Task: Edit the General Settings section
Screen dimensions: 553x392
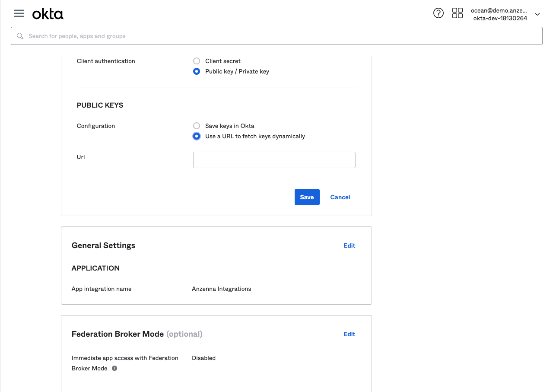Action: (349, 245)
